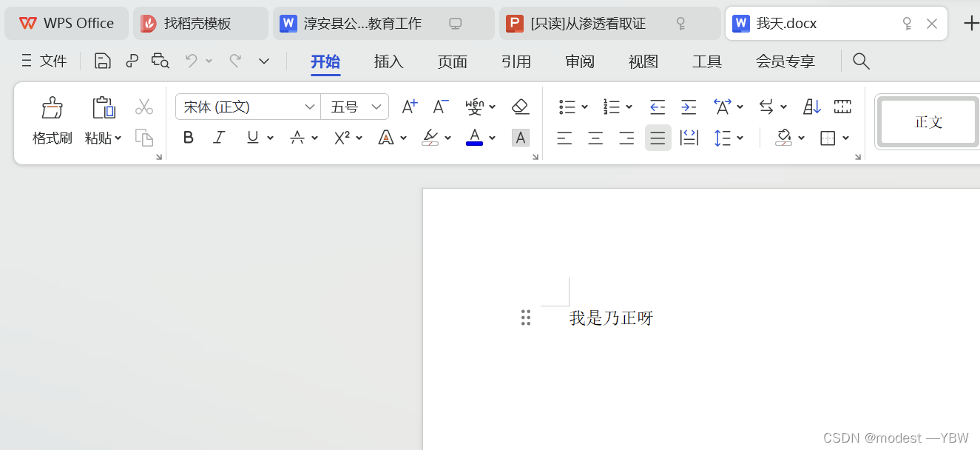Screen dimensions: 980x450
Task: Click the Format Painter (格式刷) brush icon
Action: coord(52,108)
